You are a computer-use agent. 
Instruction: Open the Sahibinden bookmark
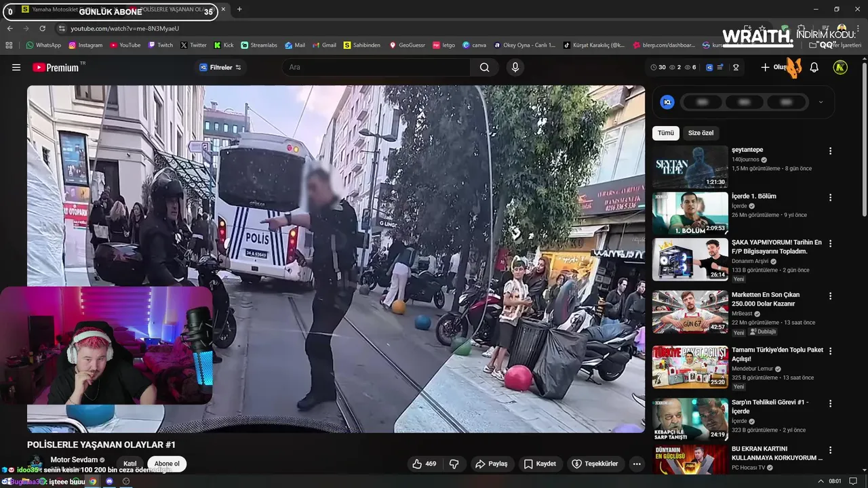coord(362,45)
